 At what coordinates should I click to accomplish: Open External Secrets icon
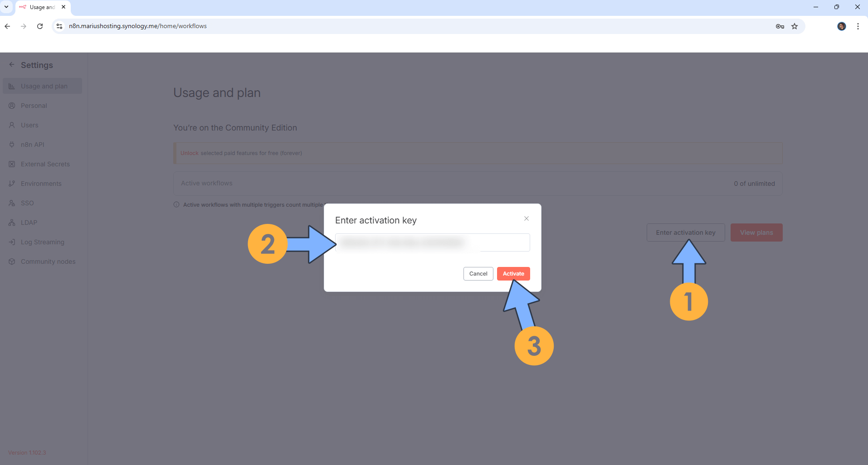pos(12,164)
